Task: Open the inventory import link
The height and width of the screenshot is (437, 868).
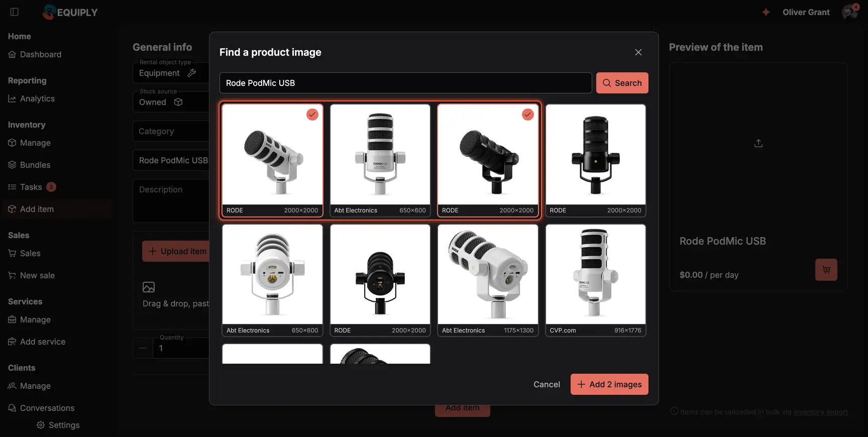Action: click(x=820, y=412)
